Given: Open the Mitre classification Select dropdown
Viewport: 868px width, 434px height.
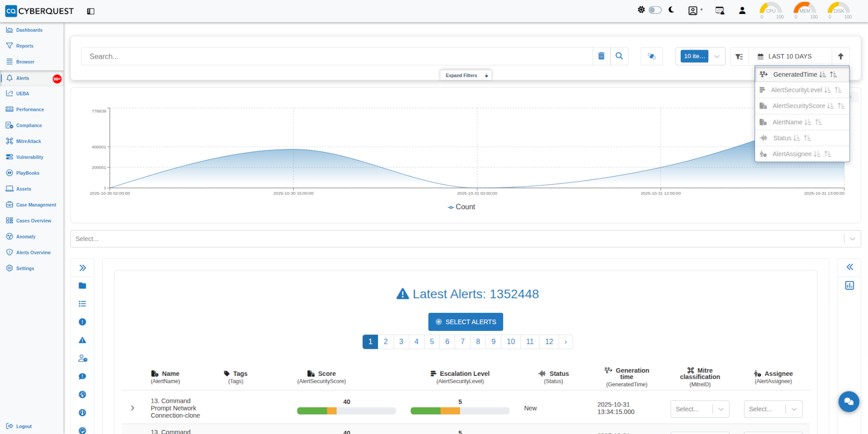Looking at the screenshot, I should [x=700, y=409].
